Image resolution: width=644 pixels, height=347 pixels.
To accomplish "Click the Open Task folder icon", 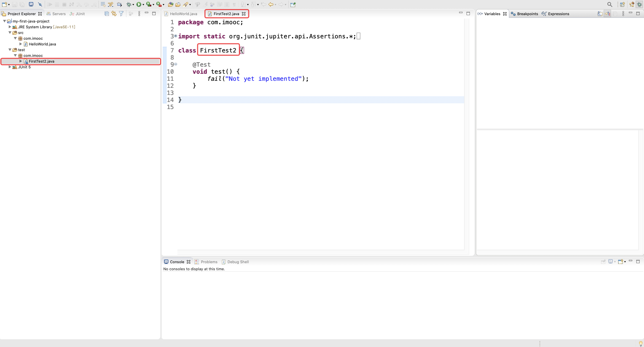I will pyautogui.click(x=178, y=4).
